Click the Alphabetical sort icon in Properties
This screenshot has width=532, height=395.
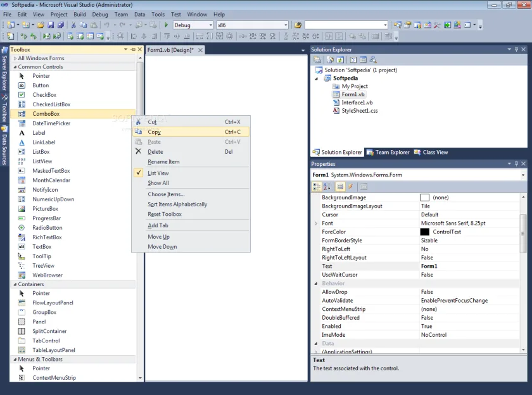point(327,187)
